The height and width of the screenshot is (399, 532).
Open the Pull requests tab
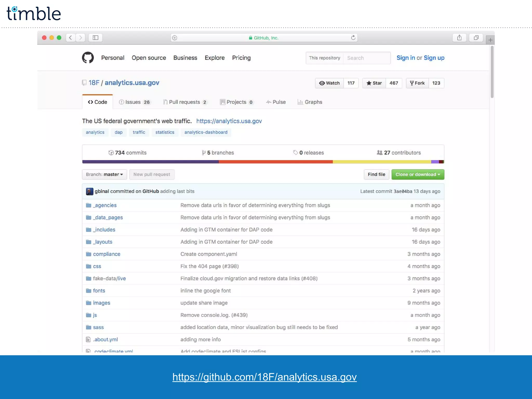click(x=184, y=102)
